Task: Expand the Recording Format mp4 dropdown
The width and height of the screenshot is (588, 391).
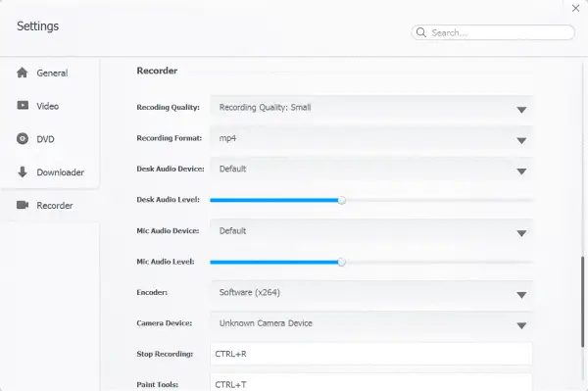Action: (x=371, y=138)
